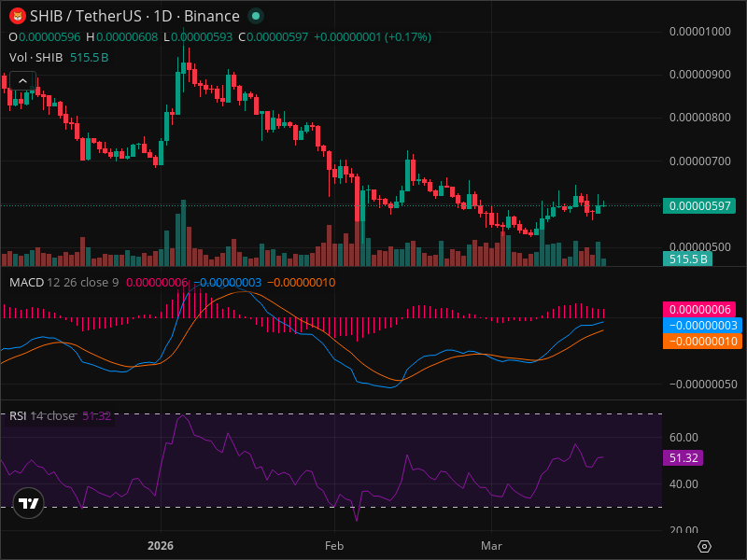Click the RSI value label 51.32
This screenshot has width=747, height=560.
click(684, 458)
